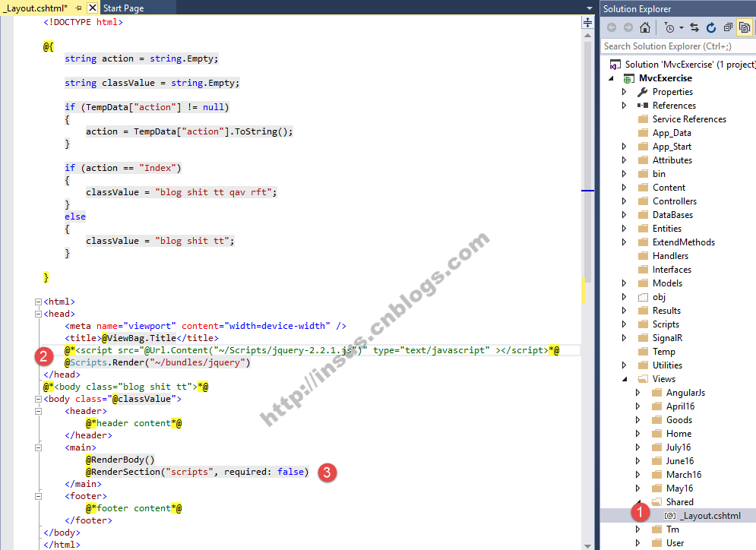
Task: Click the dotted obj folder icon
Action: click(643, 297)
